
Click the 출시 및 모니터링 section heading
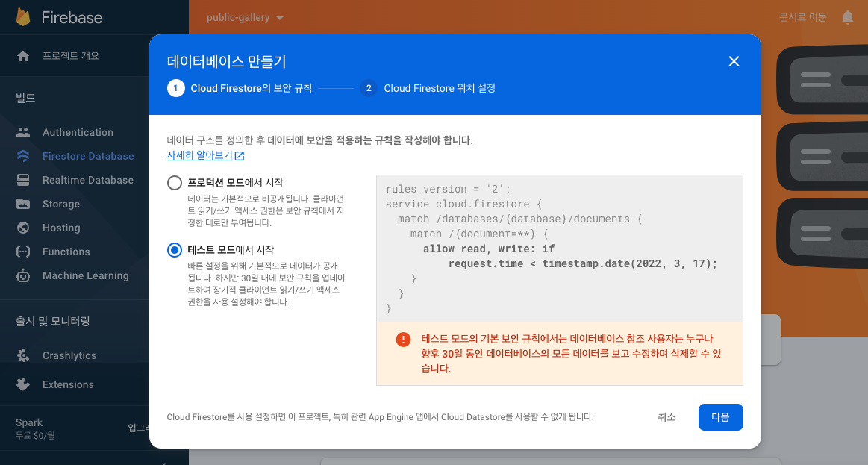52,321
